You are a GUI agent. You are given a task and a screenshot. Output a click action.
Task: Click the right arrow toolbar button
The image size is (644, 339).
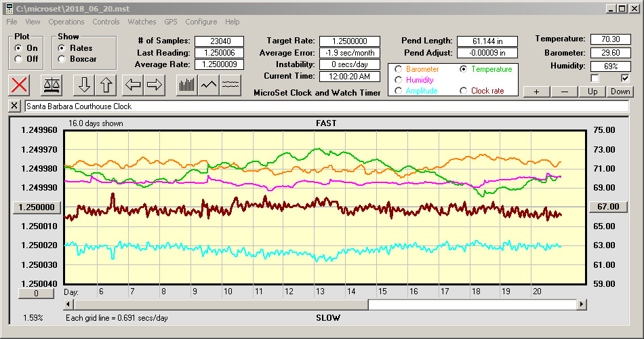point(155,85)
